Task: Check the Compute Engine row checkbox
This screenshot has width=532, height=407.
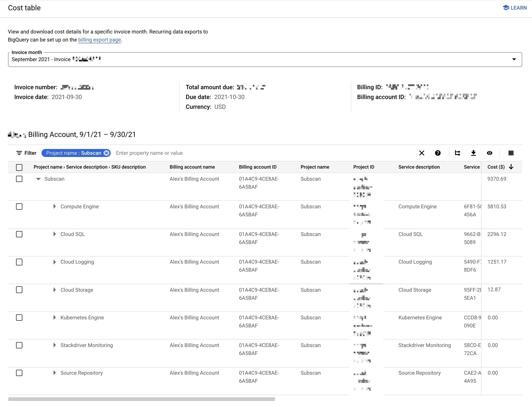Action: (x=19, y=207)
